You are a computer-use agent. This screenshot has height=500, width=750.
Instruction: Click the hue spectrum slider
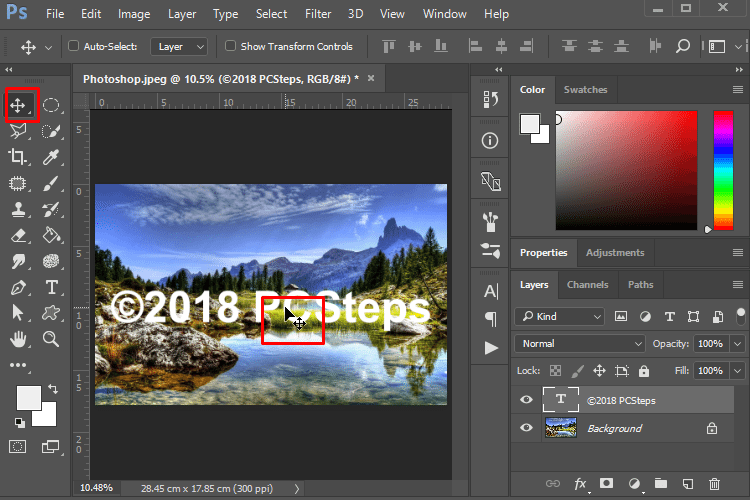pos(723,170)
